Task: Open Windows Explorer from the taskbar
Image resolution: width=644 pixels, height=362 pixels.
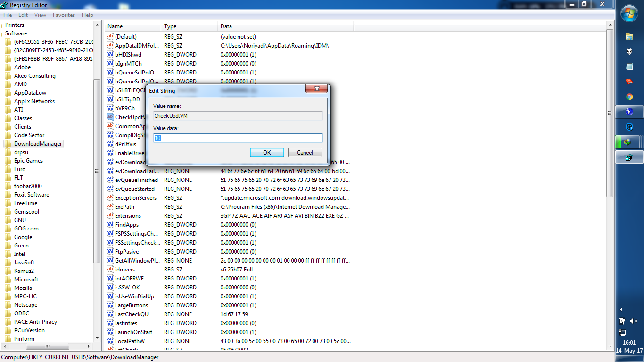Action: pos(629,36)
